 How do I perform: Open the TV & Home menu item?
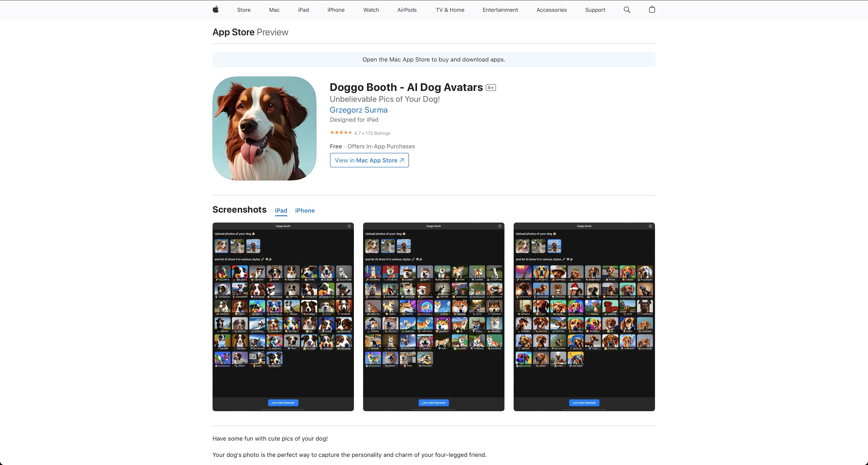pyautogui.click(x=450, y=10)
